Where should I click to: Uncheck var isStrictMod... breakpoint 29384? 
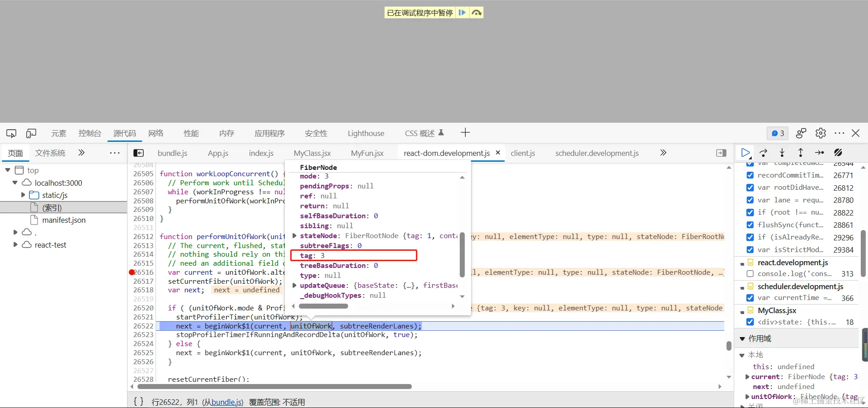(x=750, y=250)
